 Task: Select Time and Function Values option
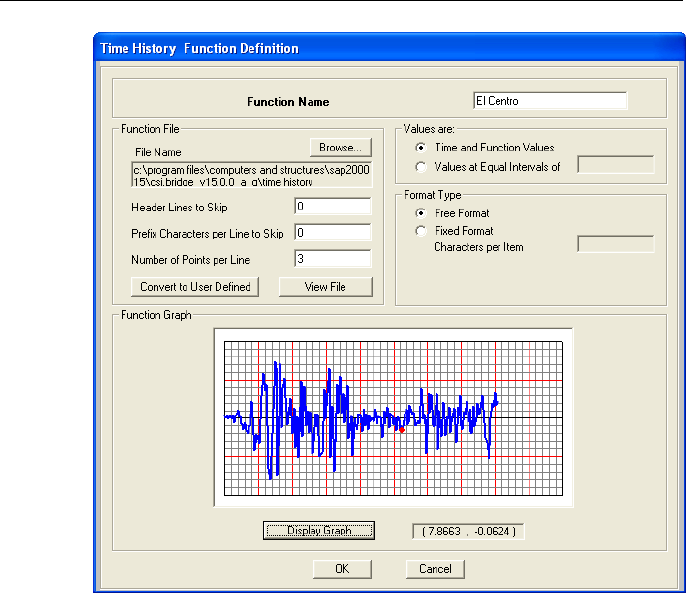coord(420,147)
